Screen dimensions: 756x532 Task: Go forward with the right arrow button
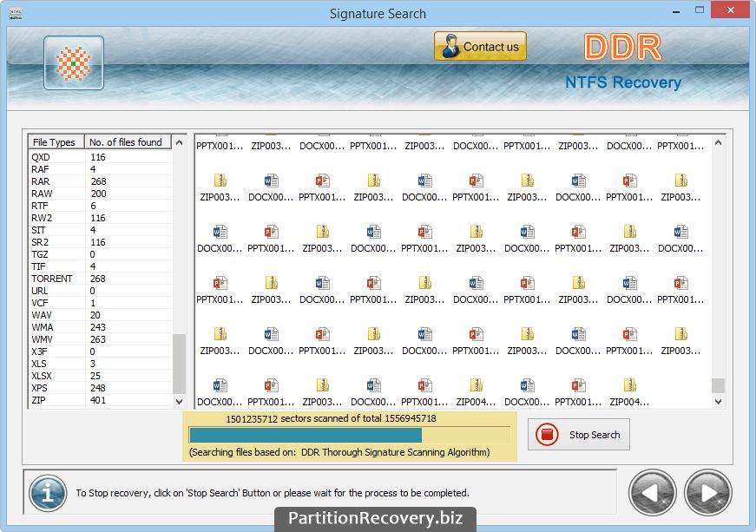click(707, 492)
